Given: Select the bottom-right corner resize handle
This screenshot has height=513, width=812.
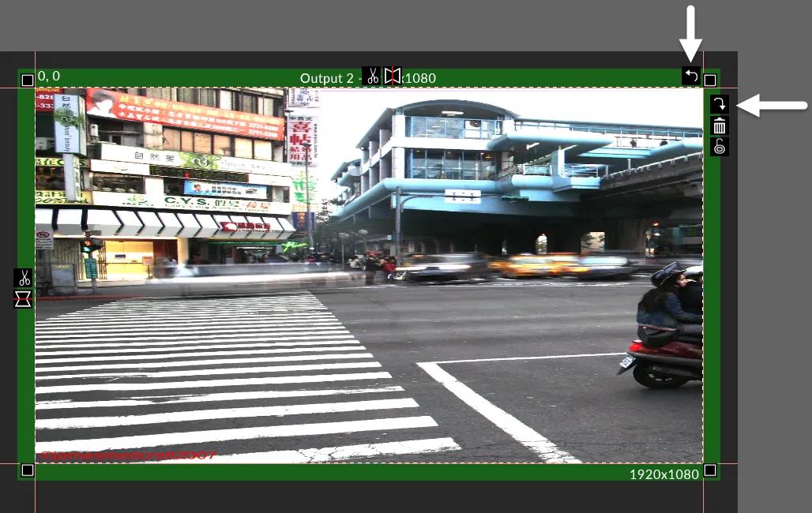Looking at the screenshot, I should coord(710,470).
